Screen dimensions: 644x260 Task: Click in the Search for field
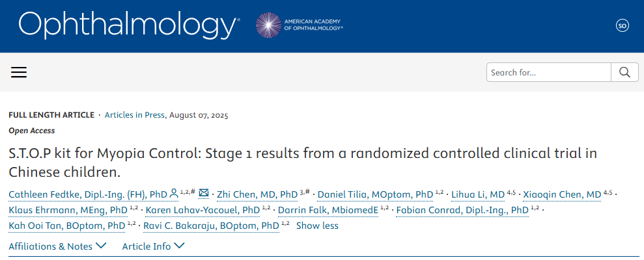coord(548,72)
